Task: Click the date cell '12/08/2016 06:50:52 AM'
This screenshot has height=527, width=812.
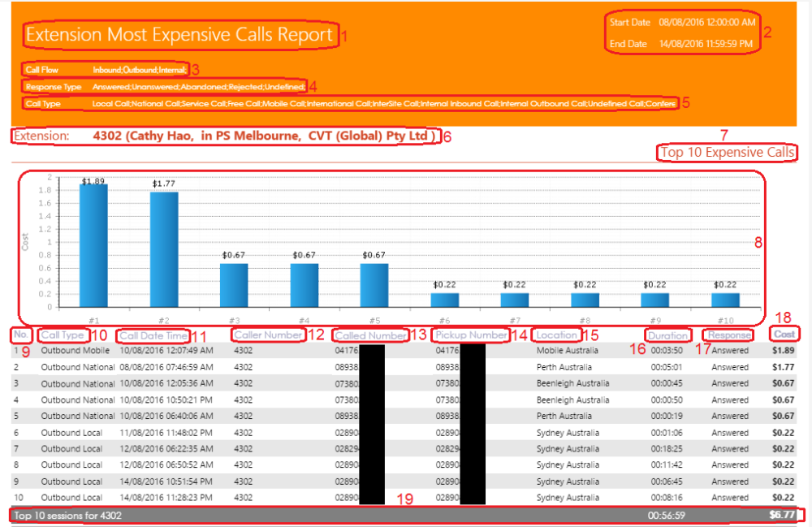Action: click(166, 464)
